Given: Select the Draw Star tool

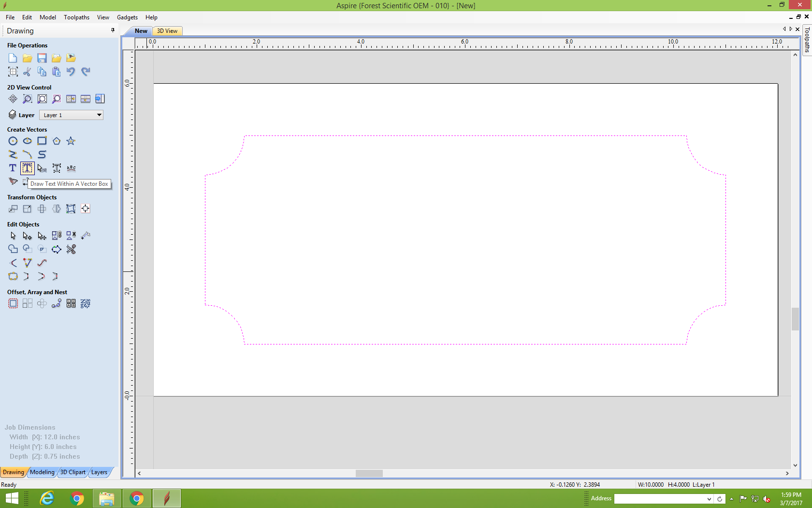Looking at the screenshot, I should click(71, 141).
